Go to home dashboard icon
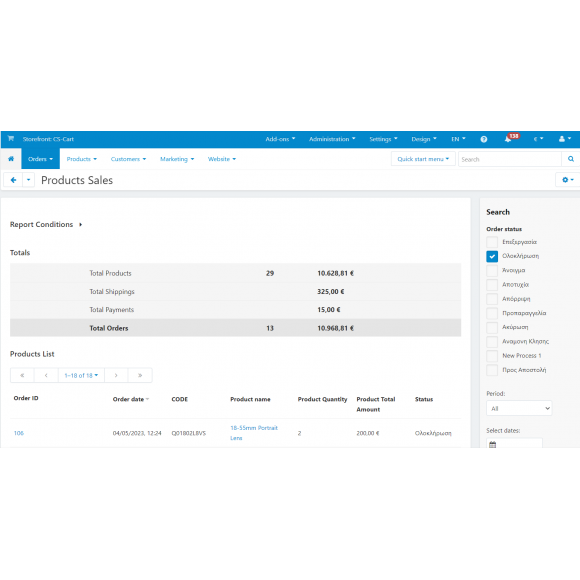This screenshot has width=580, height=580. pyautogui.click(x=11, y=159)
